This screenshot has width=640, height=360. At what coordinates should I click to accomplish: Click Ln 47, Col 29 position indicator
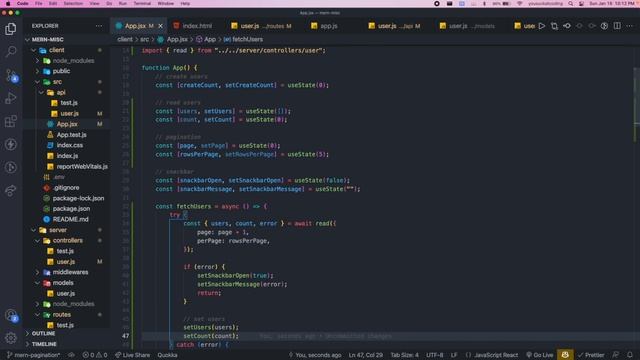[x=366, y=355]
